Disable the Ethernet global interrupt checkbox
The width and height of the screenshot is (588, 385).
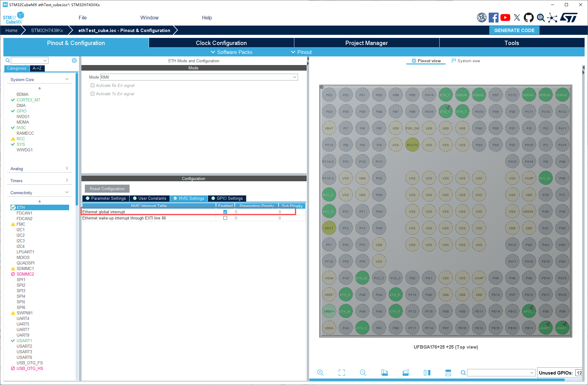[x=225, y=212]
